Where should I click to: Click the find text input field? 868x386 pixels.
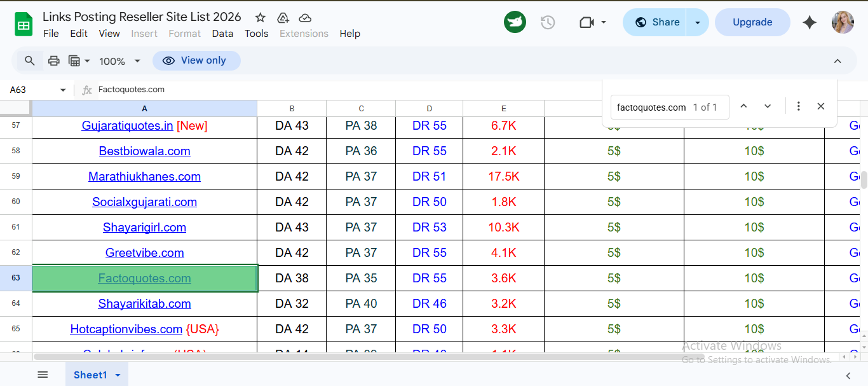click(x=651, y=107)
